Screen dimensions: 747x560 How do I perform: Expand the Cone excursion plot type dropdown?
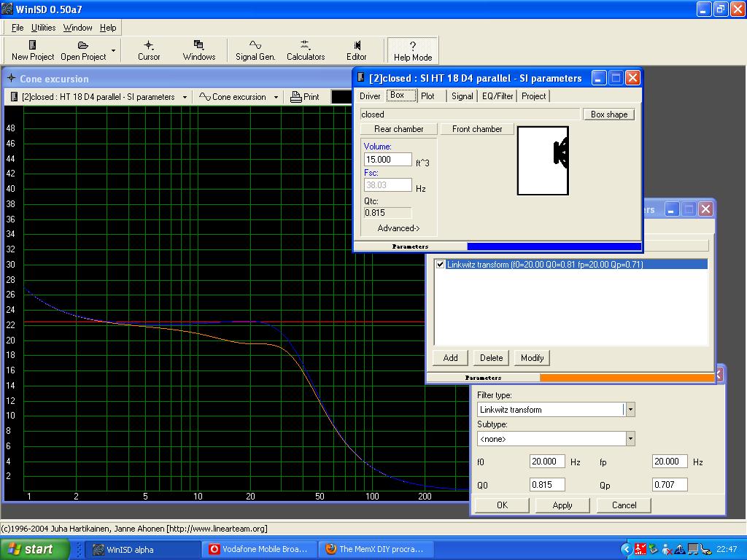pyautogui.click(x=276, y=97)
